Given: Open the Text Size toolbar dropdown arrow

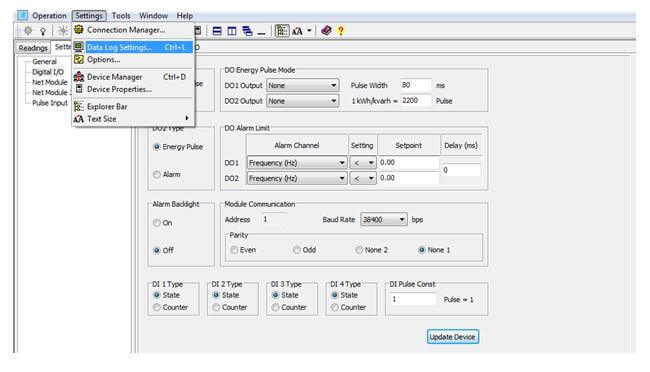Looking at the screenshot, I should [x=309, y=31].
